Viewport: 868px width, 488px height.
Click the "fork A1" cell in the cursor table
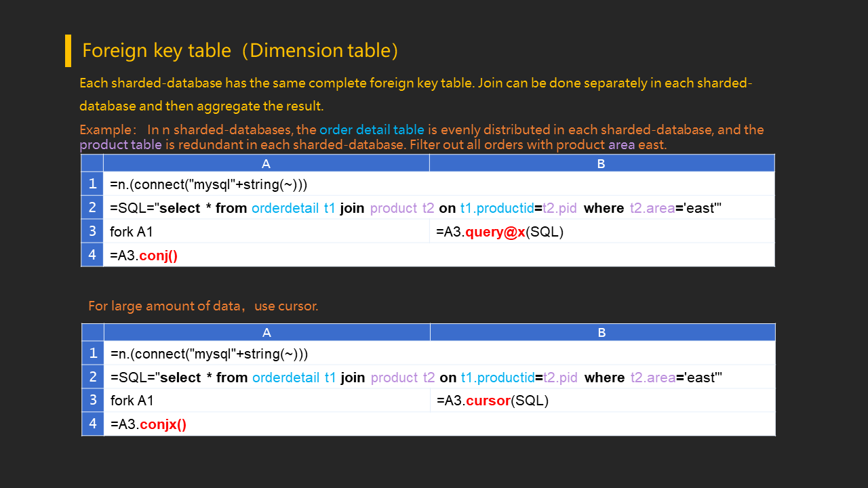coord(267,400)
